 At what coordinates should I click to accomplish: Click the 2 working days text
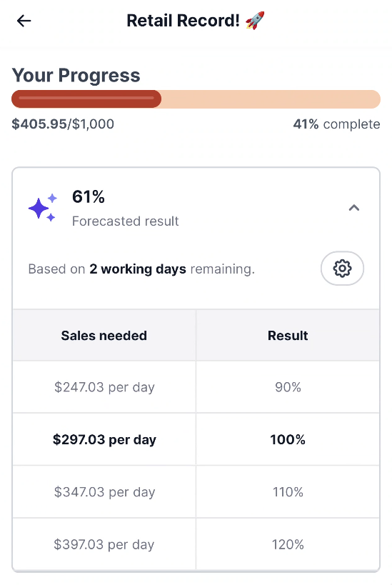[x=138, y=269]
